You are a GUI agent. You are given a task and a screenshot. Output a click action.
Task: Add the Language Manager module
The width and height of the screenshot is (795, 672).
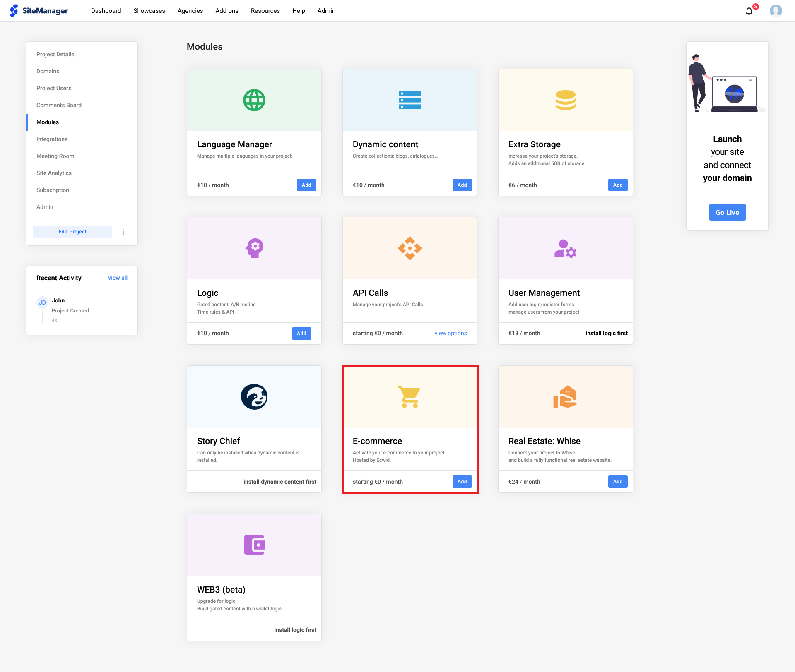(306, 185)
